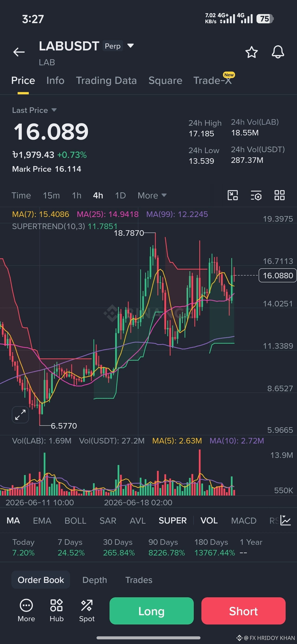Open the More menu icon at bottom
The width and height of the screenshot is (297, 644).
click(26, 611)
